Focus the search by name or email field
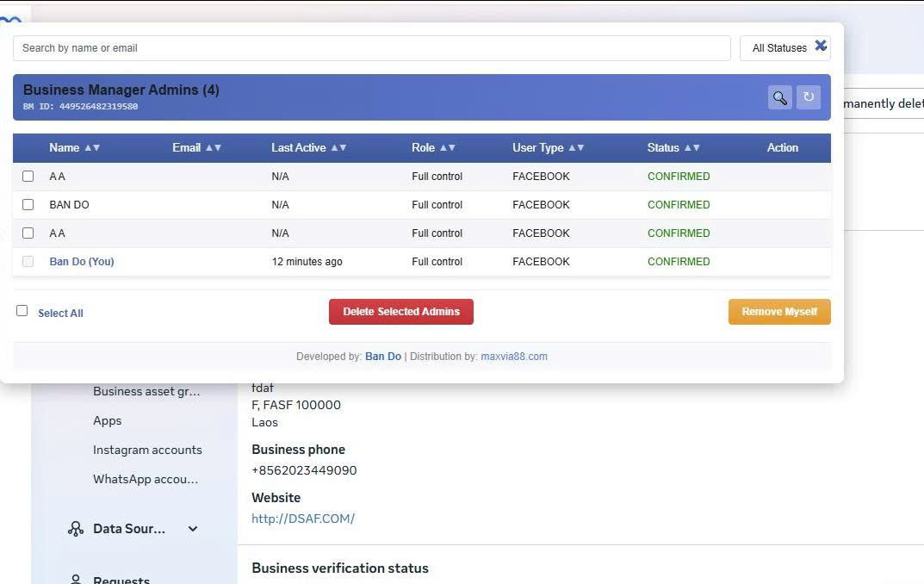The image size is (924, 584). pyautogui.click(x=371, y=48)
